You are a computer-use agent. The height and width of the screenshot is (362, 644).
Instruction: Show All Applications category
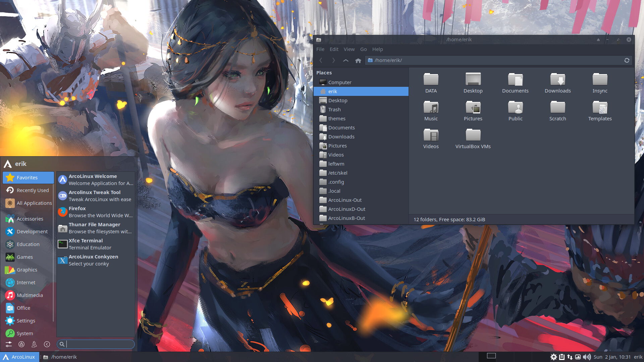[28, 203]
